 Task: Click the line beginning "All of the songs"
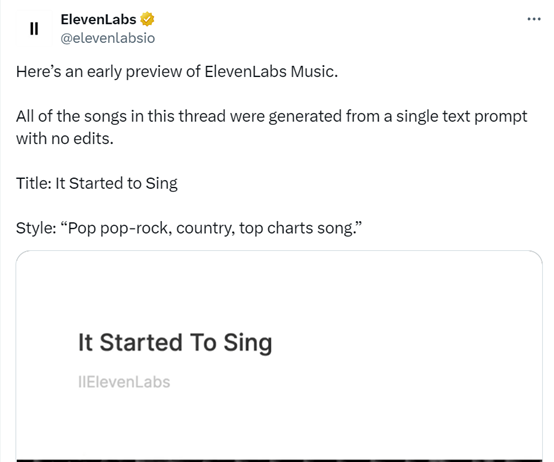[x=272, y=116]
